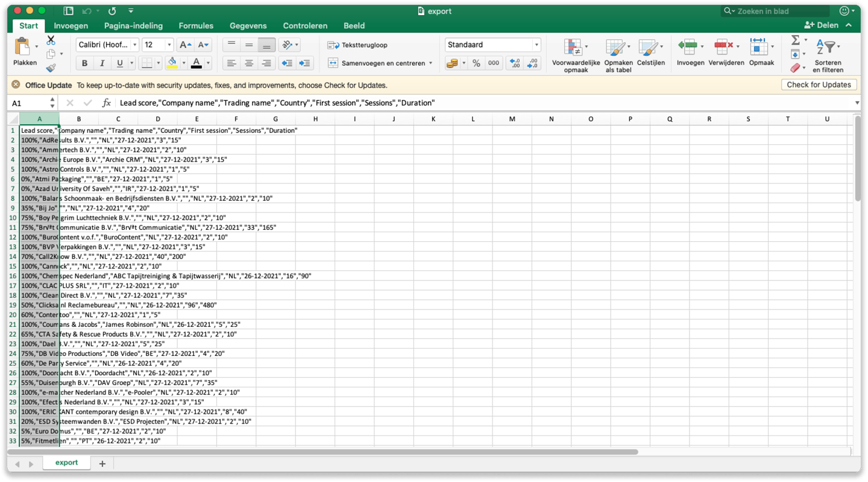Switch to the Gegevens ribbon tab
The height and width of the screenshot is (482, 868).
pyautogui.click(x=248, y=25)
